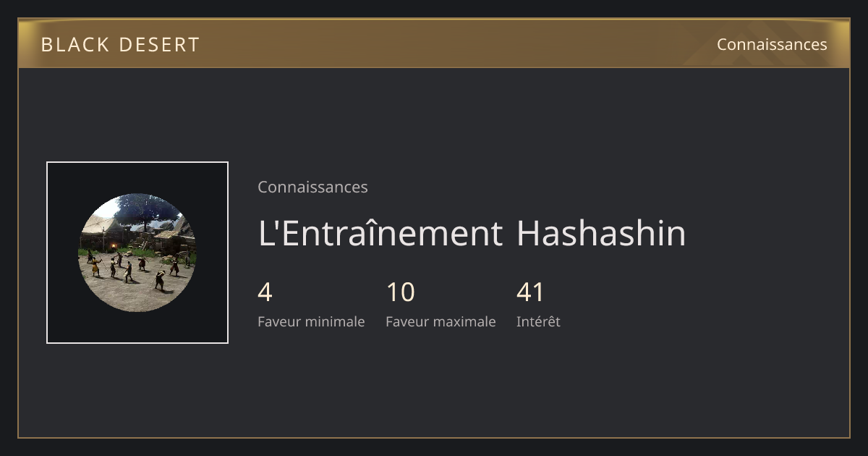Open Connaissances in the gold header
Image resolution: width=868 pixels, height=456 pixels.
(x=772, y=44)
